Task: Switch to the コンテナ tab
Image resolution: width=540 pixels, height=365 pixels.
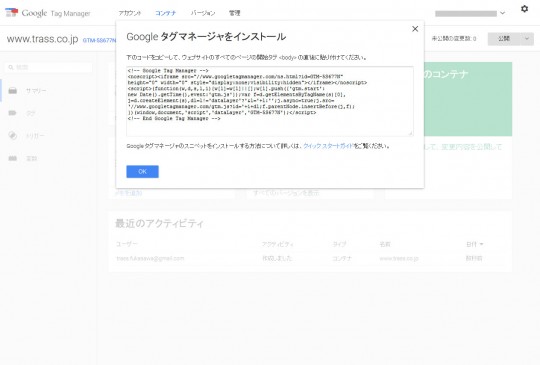Action: 165,13
